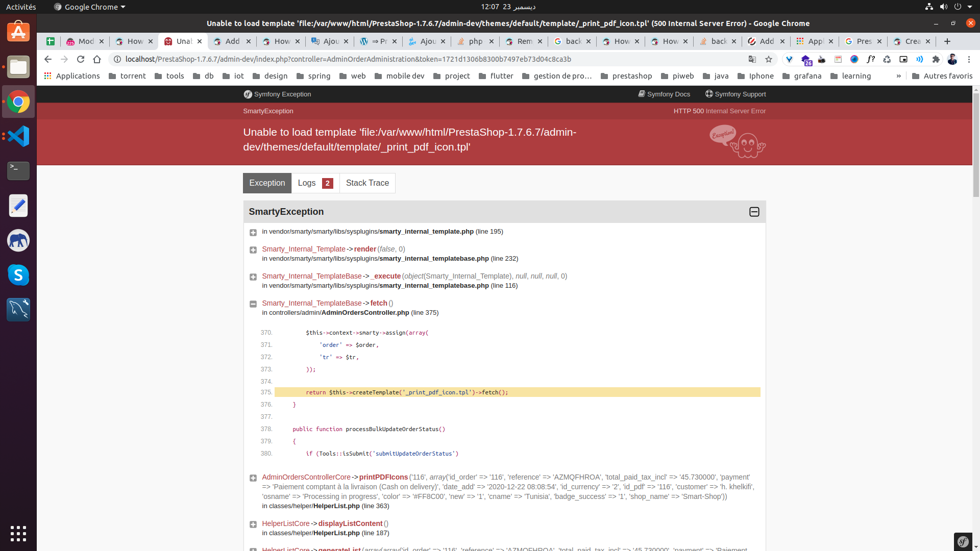Open Chrome extensions puzzle icon
Image resolution: width=980 pixels, height=551 pixels.
[x=936, y=59]
